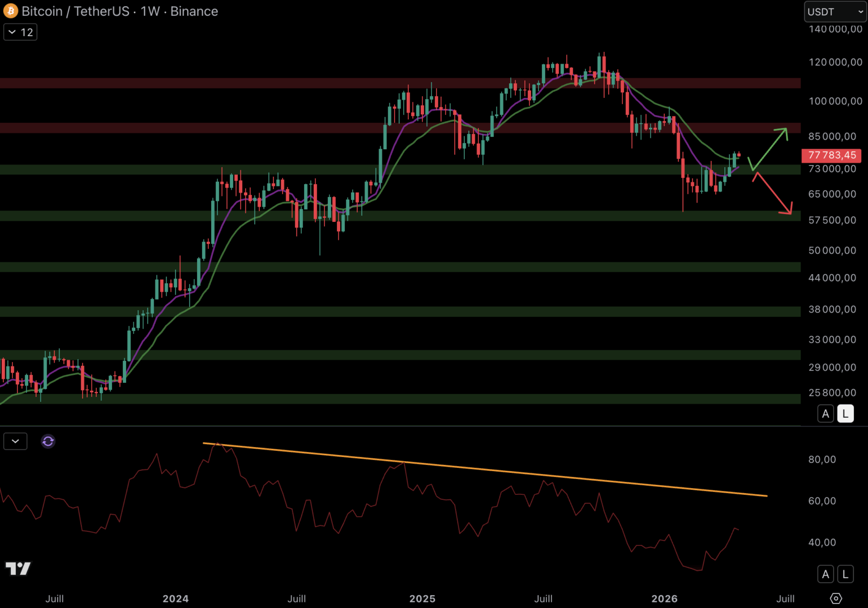Click the Binance exchange label in the header

tap(194, 11)
